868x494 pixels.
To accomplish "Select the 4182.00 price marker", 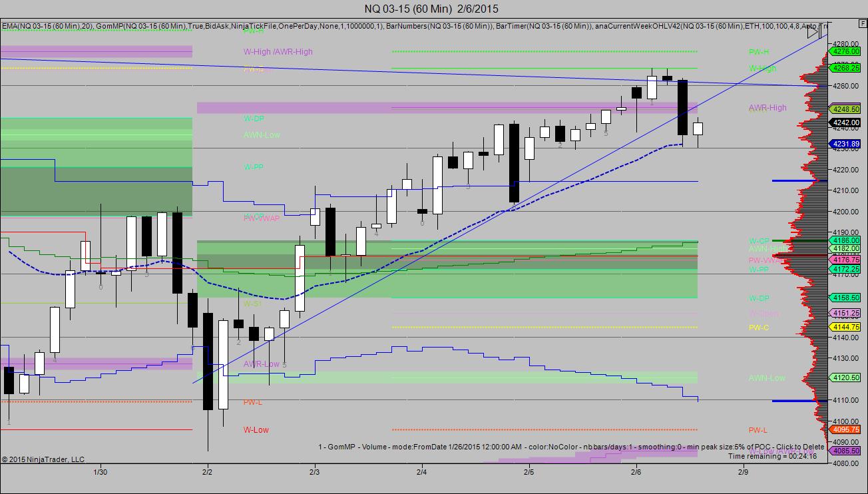I will (x=845, y=248).
